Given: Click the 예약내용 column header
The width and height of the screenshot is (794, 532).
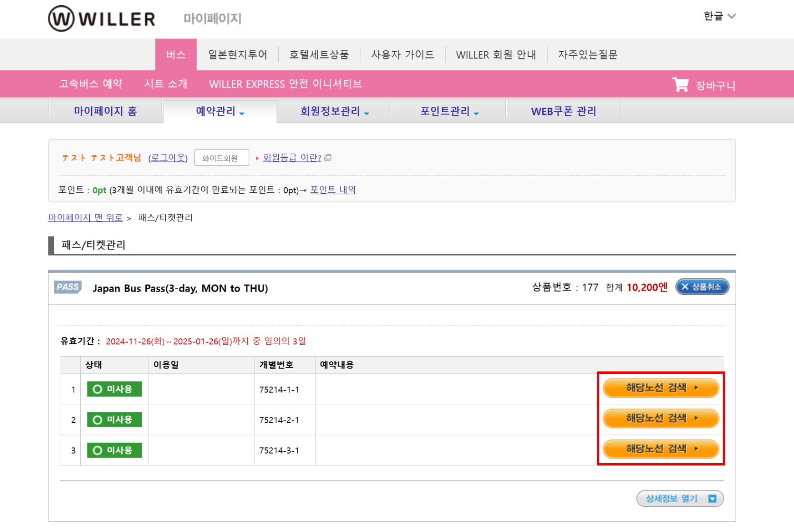Looking at the screenshot, I should tap(337, 365).
